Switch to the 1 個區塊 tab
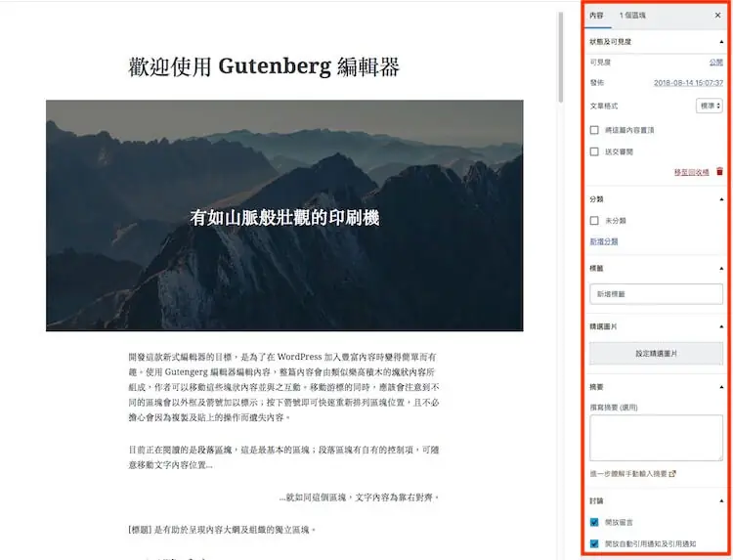733x560 pixels. point(632,16)
